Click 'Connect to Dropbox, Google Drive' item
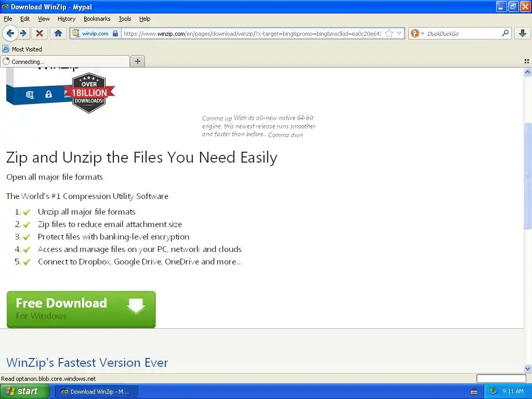532x399 pixels. click(139, 262)
